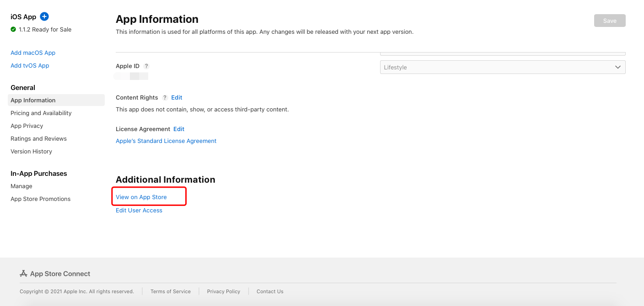This screenshot has height=306, width=644.
Task: Click the Additional Information heading
Action: click(x=166, y=179)
